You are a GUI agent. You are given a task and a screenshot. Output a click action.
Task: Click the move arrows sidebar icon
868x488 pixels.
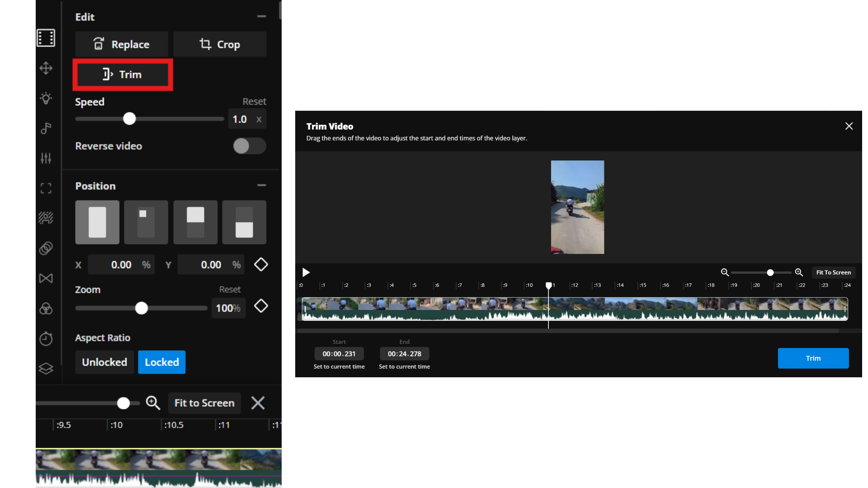click(46, 68)
